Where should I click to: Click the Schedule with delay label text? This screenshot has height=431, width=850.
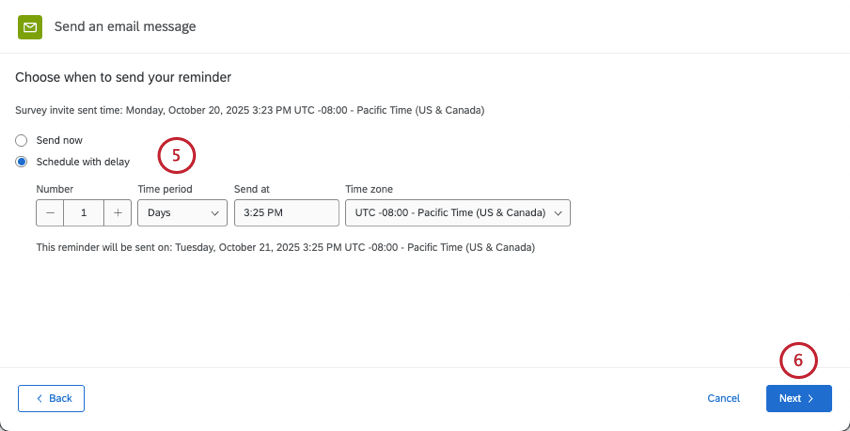point(83,162)
